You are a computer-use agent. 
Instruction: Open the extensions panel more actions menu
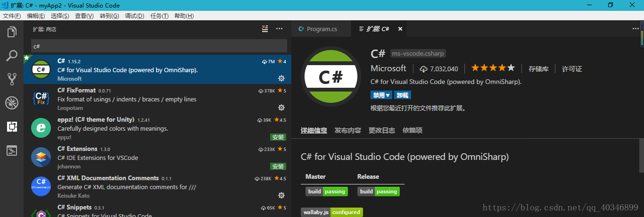(280, 29)
